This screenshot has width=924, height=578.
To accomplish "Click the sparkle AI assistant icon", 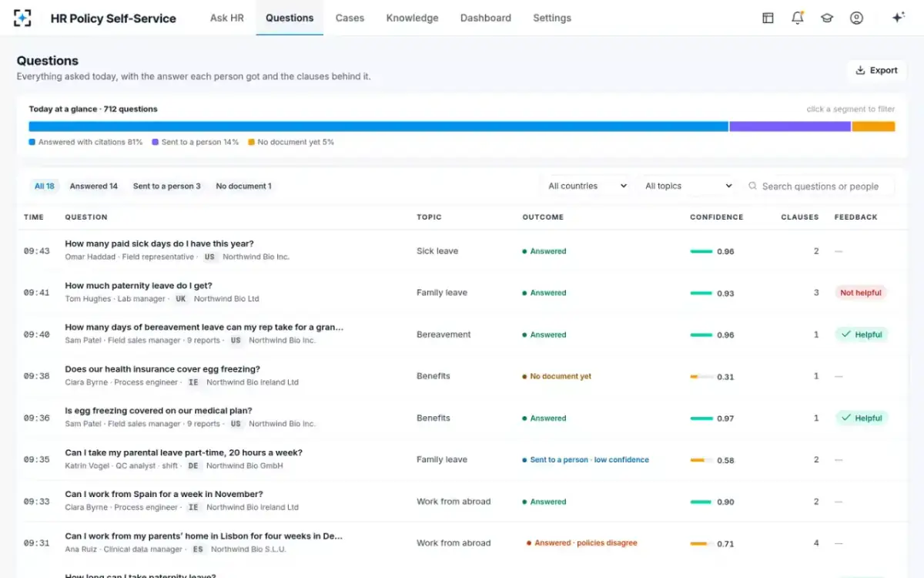I will (898, 18).
